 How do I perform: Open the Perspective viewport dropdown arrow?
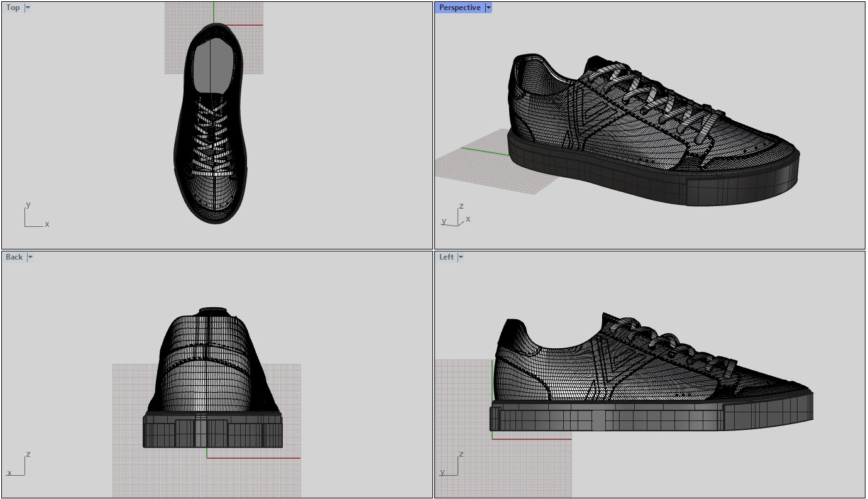coord(488,8)
